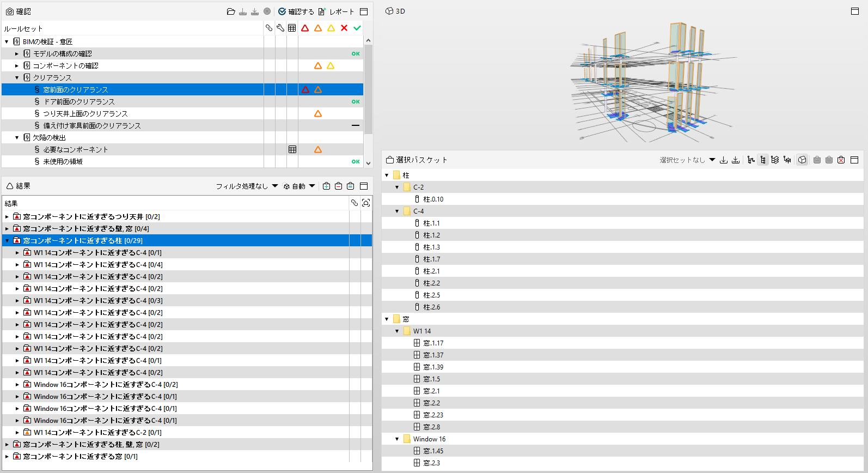
Task: Click the layered tree view icon in 選択バスケット toolbar
Action: (x=775, y=160)
